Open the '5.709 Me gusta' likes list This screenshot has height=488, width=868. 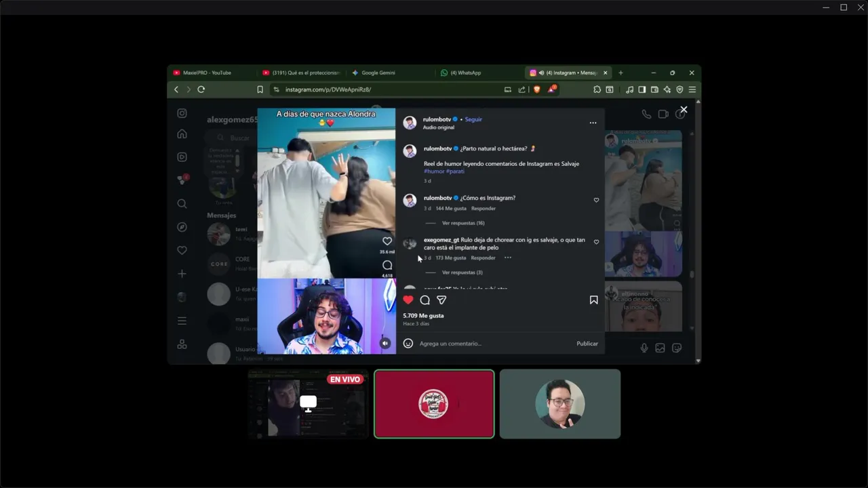tap(423, 316)
